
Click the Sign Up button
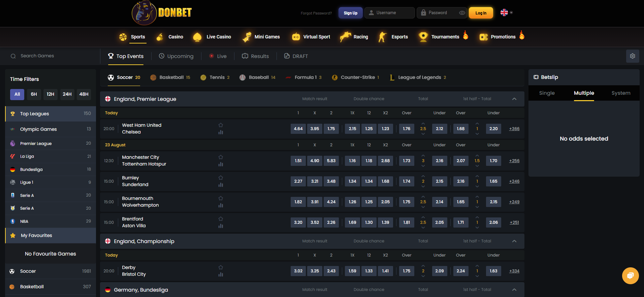click(x=350, y=13)
